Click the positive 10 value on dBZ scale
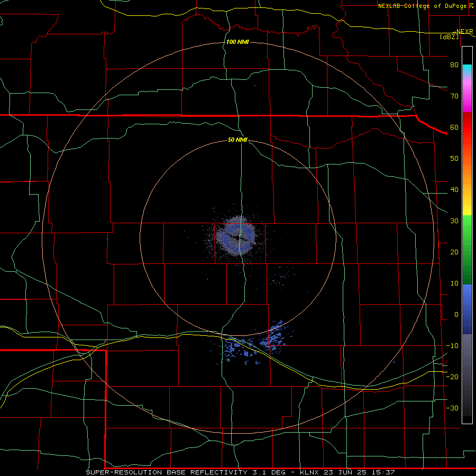476x476 pixels. coord(454,284)
